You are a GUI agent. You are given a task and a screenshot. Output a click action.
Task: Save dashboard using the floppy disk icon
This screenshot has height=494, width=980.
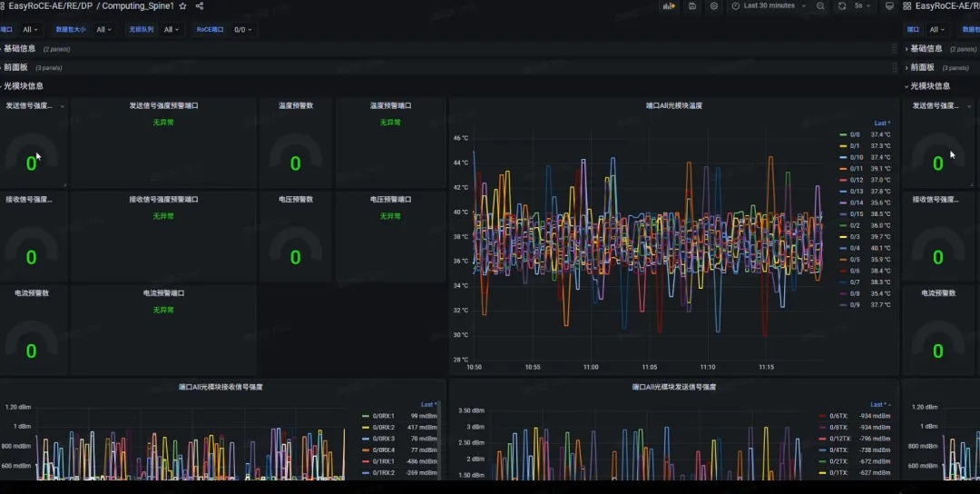pos(691,5)
